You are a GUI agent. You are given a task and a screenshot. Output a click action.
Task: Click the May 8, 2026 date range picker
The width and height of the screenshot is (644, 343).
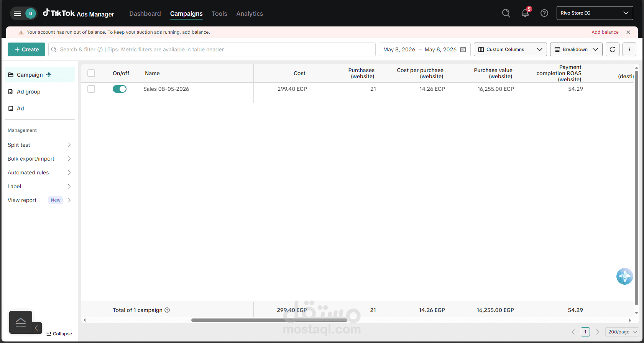[425, 49]
